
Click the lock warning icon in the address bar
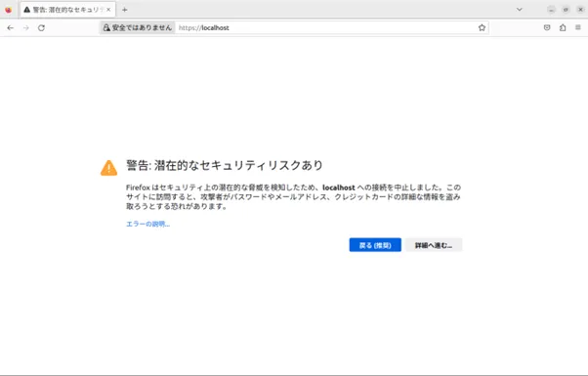(x=106, y=27)
